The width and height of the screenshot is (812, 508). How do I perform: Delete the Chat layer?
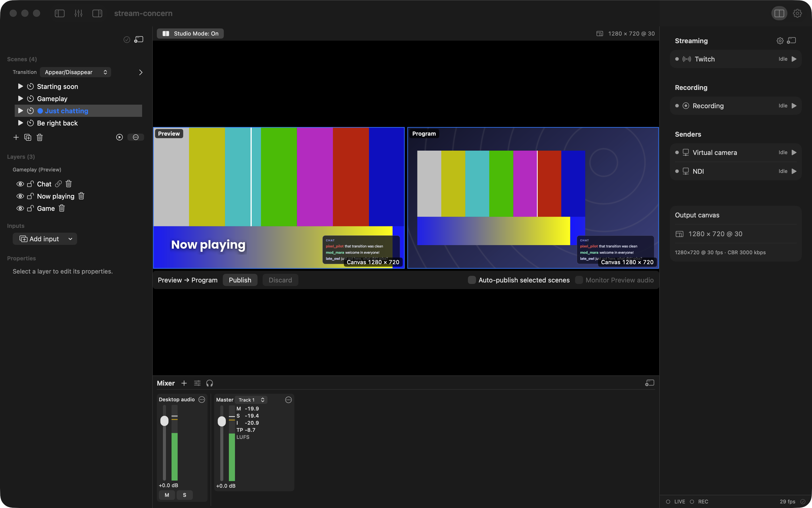click(x=69, y=184)
